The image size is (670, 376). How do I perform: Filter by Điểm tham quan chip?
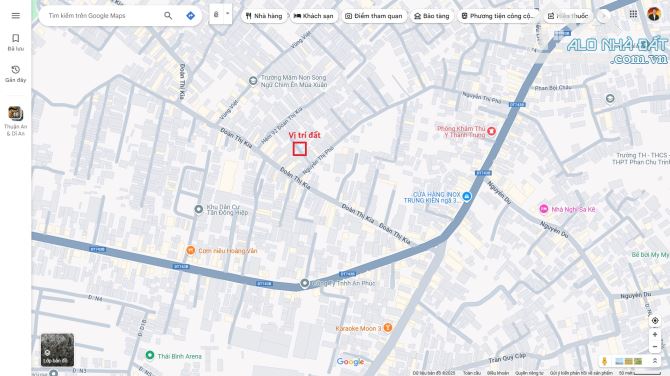[x=374, y=16]
